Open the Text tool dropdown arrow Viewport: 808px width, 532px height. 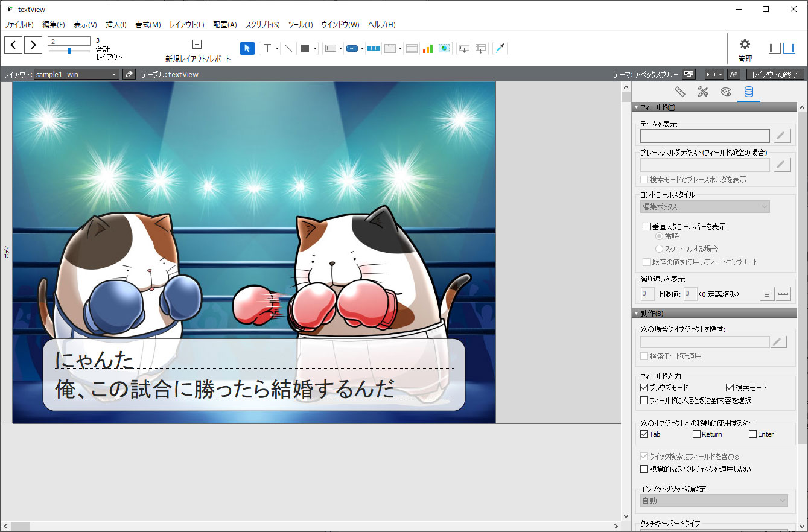tap(277, 49)
